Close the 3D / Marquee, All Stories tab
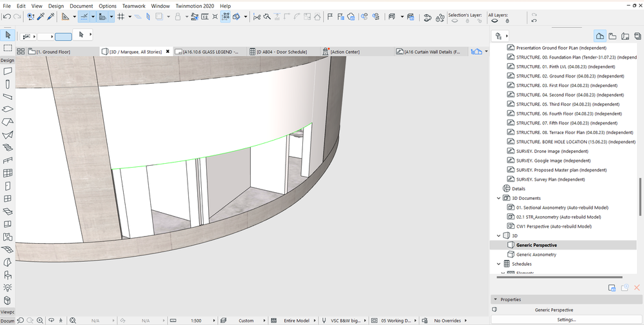The height and width of the screenshot is (325, 644). point(168,52)
